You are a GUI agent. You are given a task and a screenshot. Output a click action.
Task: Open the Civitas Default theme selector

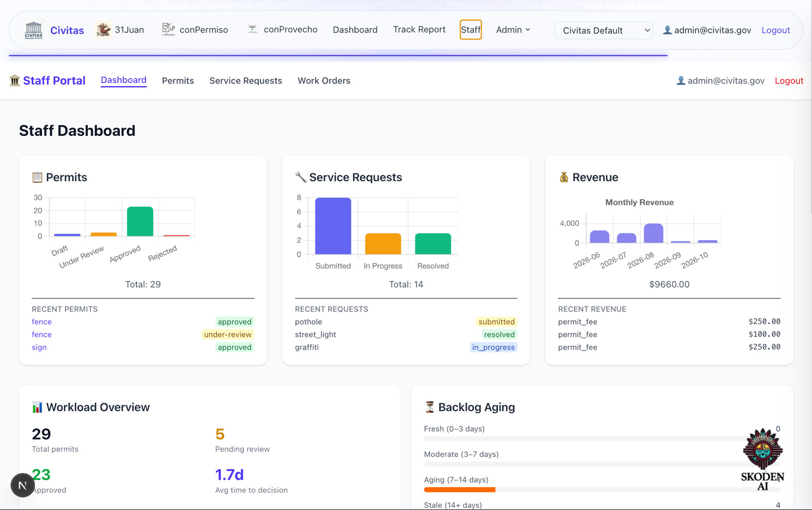pyautogui.click(x=604, y=30)
